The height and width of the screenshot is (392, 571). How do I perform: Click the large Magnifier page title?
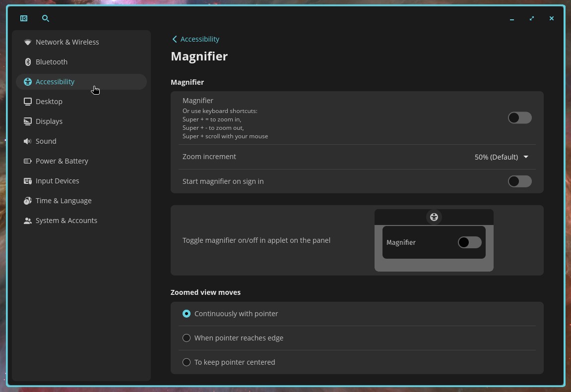coord(199,56)
